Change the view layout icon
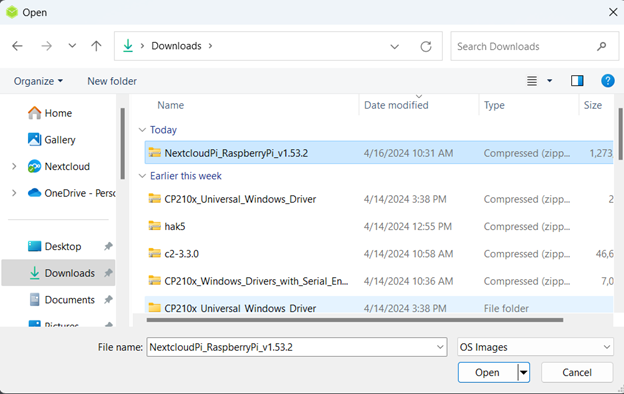Screen dimensions: 624x394 click(532, 81)
